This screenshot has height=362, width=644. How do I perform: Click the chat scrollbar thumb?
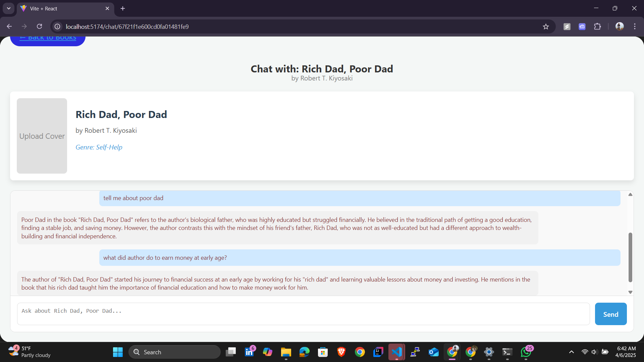pyautogui.click(x=630, y=257)
